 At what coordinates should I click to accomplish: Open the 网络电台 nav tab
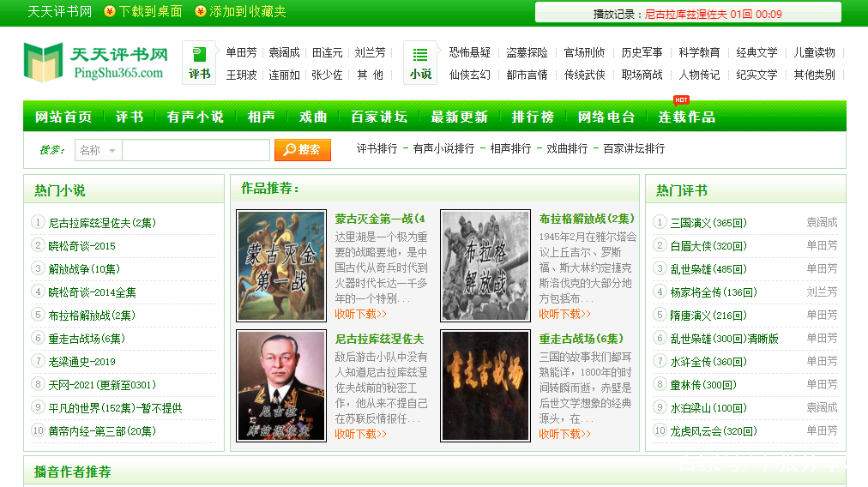click(606, 117)
